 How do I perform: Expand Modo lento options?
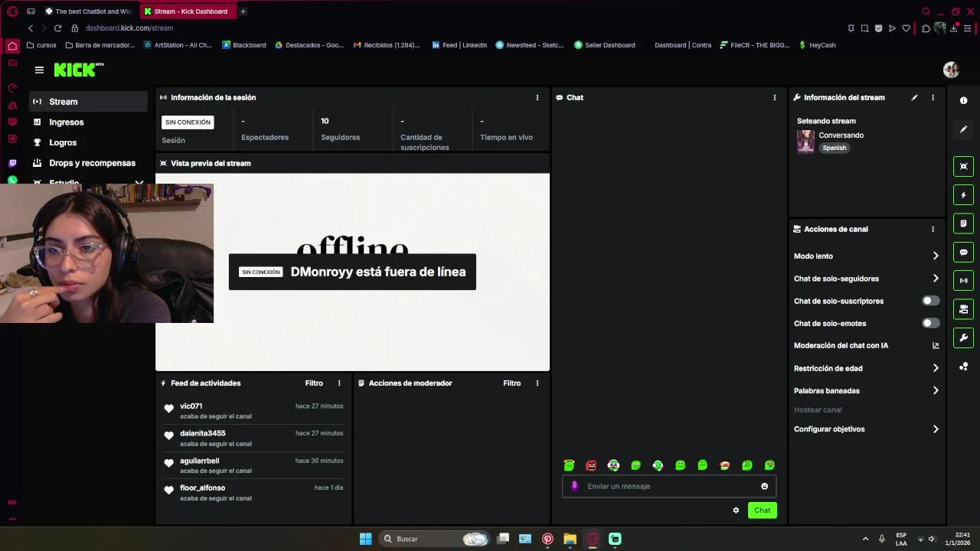936,256
